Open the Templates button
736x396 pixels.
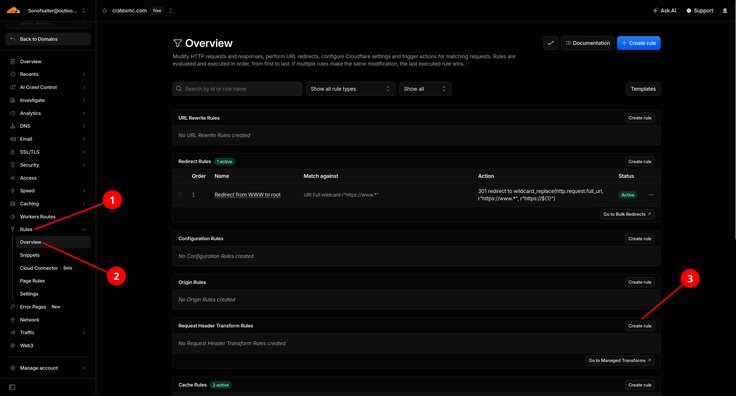pos(643,89)
